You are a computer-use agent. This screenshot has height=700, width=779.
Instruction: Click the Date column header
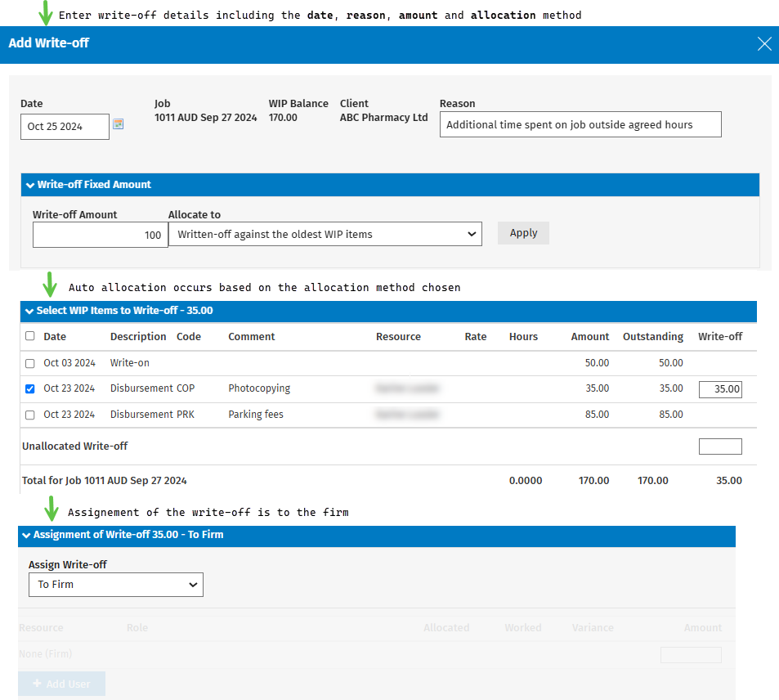(x=55, y=337)
